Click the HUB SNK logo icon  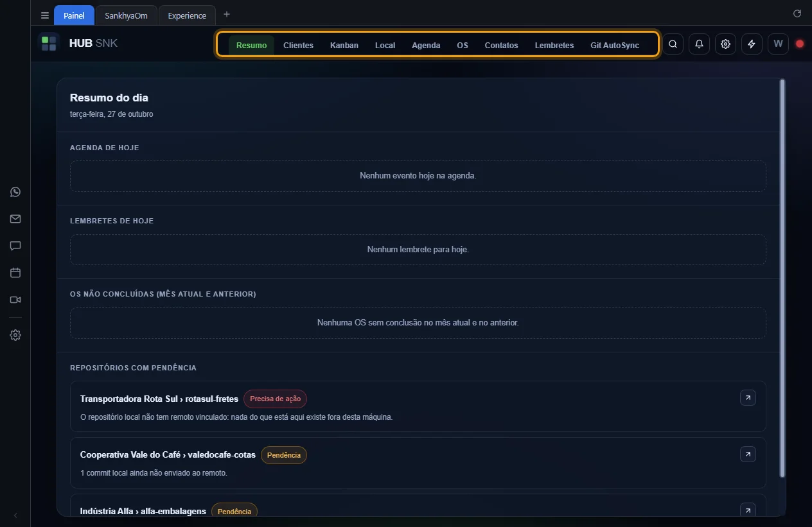click(x=49, y=44)
